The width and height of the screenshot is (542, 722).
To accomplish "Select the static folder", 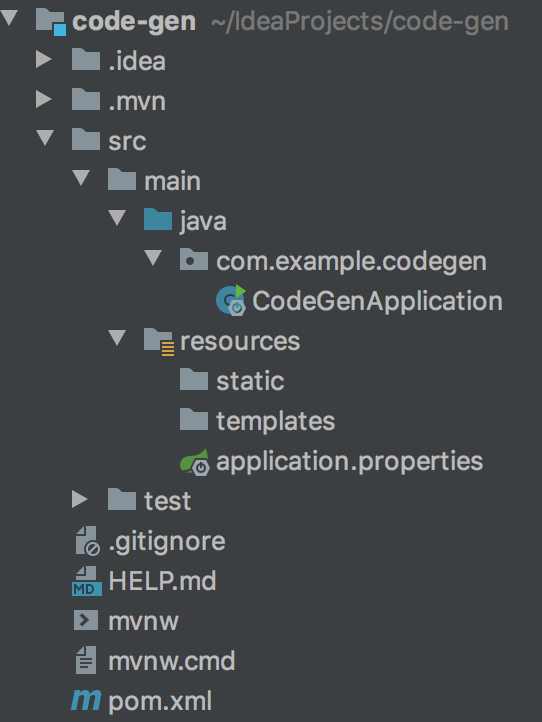I will (x=232, y=380).
